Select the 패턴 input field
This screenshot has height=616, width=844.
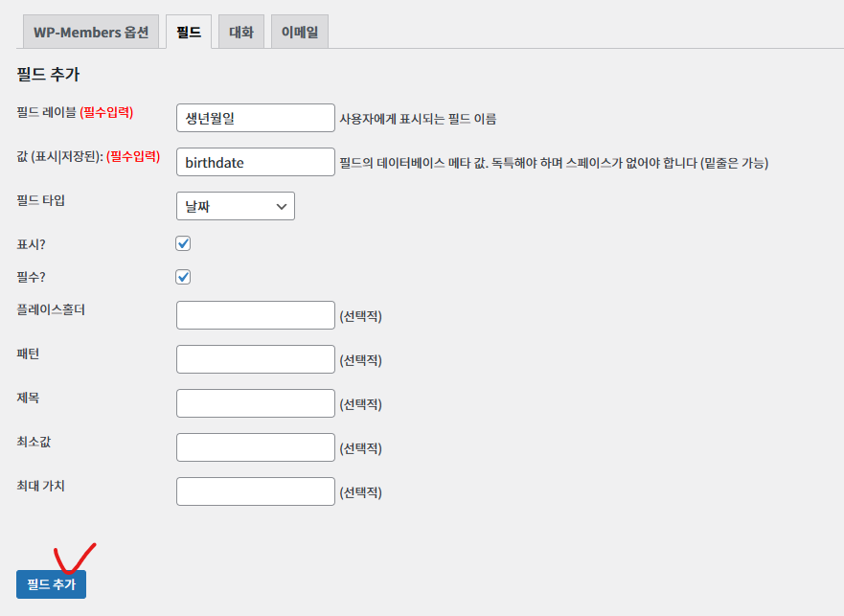tap(256, 359)
